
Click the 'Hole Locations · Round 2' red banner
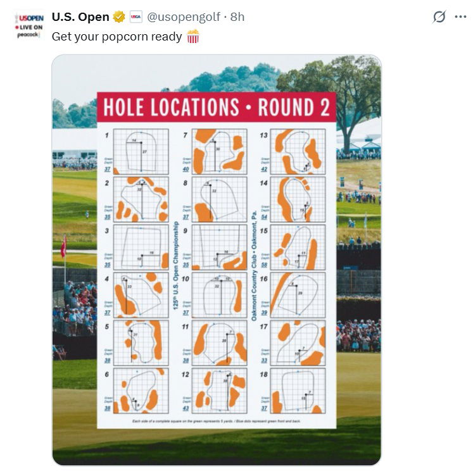(216, 107)
